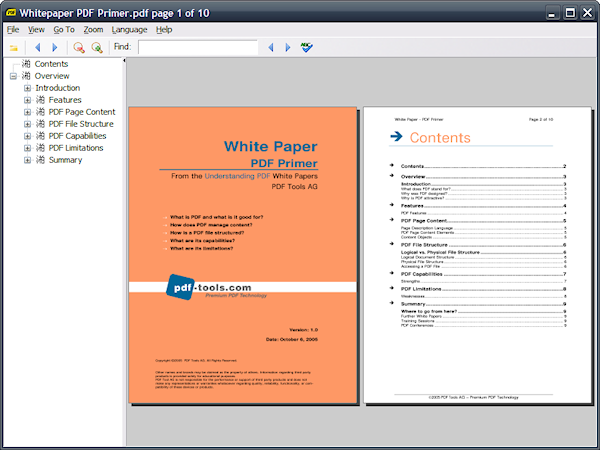Select the PDF Limitations bookmark

pos(76,148)
